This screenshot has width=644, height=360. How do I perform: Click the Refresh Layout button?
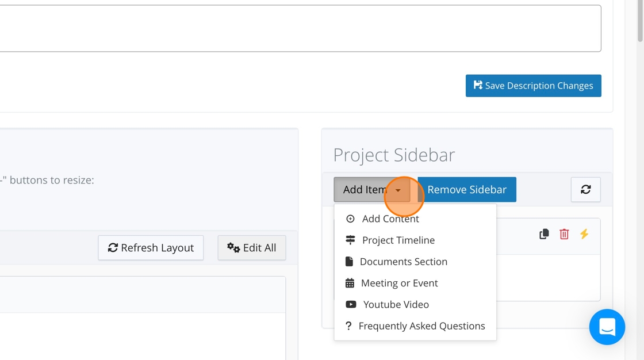[x=151, y=248]
